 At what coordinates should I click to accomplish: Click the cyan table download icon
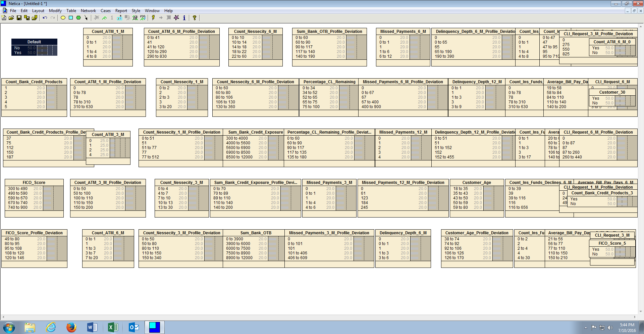[x=120, y=18]
